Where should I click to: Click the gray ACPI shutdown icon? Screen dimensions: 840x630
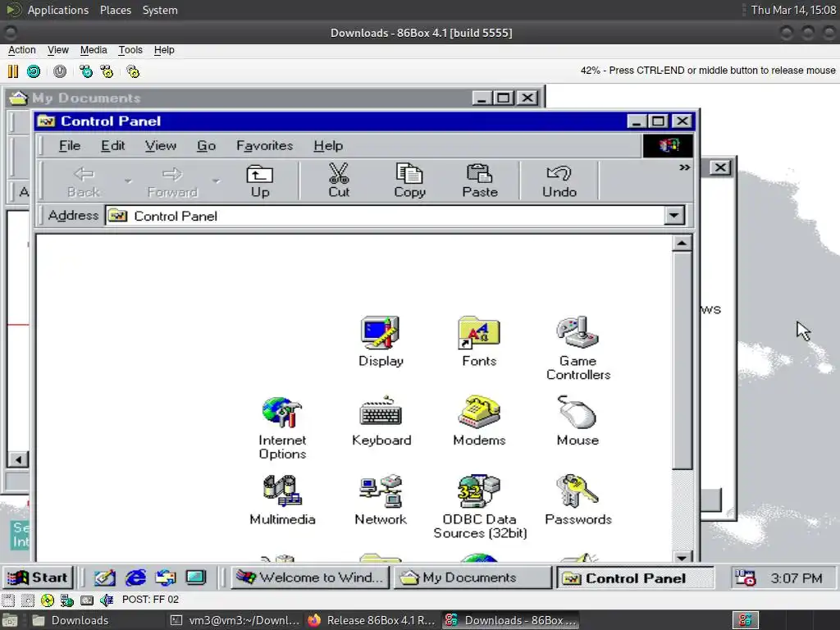coord(60,71)
